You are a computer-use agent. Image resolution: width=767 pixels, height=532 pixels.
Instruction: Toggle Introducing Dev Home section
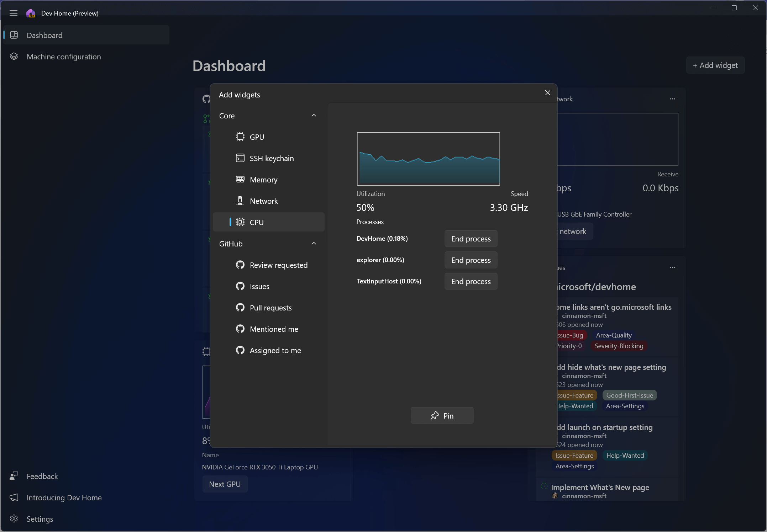pyautogui.click(x=63, y=497)
